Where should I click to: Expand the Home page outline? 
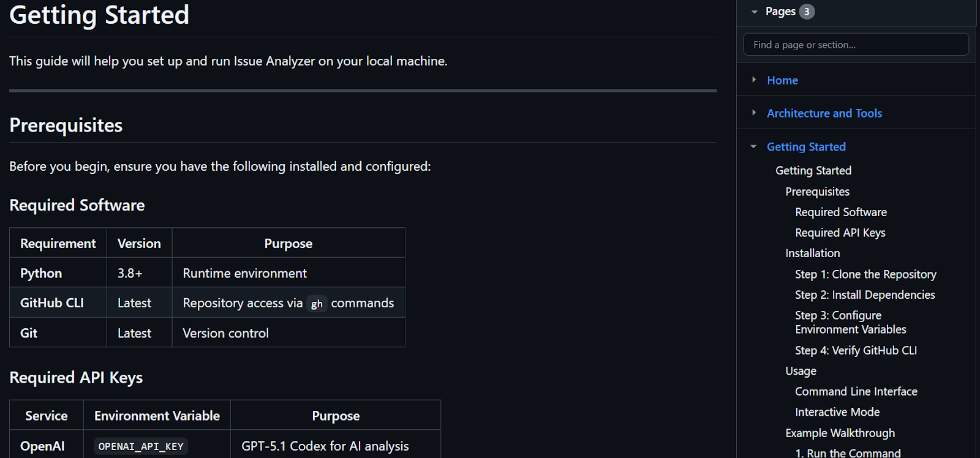click(x=755, y=80)
